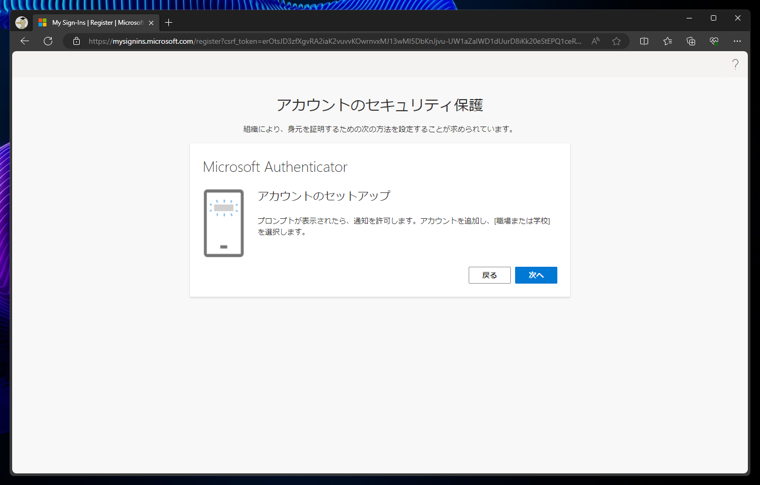This screenshot has width=760, height=485.
Task: Open a new tab with plus button
Action: (169, 22)
